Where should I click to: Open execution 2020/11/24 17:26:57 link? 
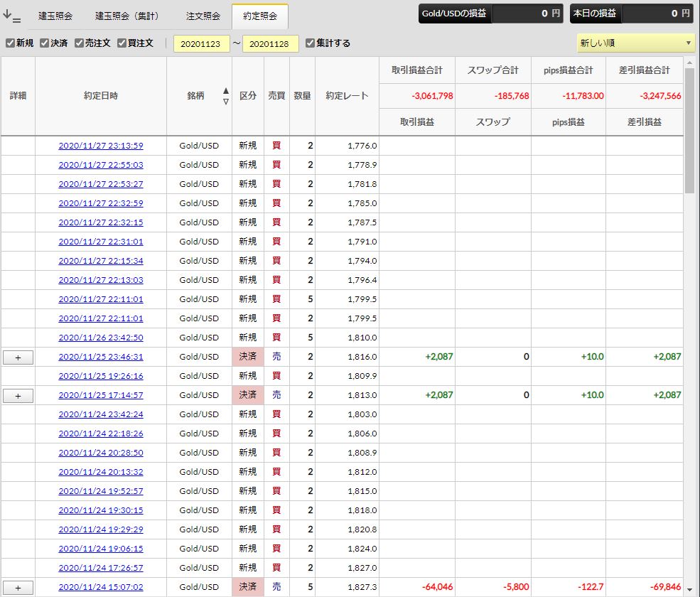101,568
